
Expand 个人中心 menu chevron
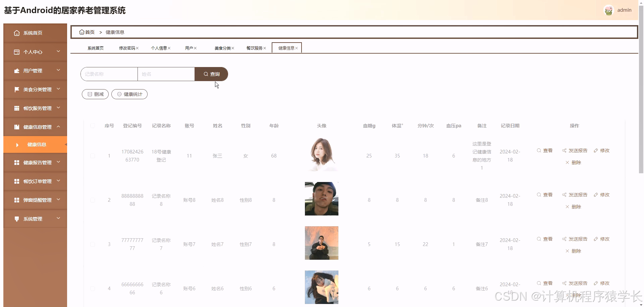click(x=58, y=52)
